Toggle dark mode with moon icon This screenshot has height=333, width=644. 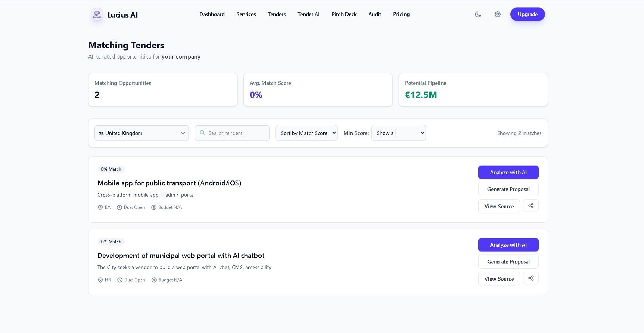pyautogui.click(x=478, y=14)
